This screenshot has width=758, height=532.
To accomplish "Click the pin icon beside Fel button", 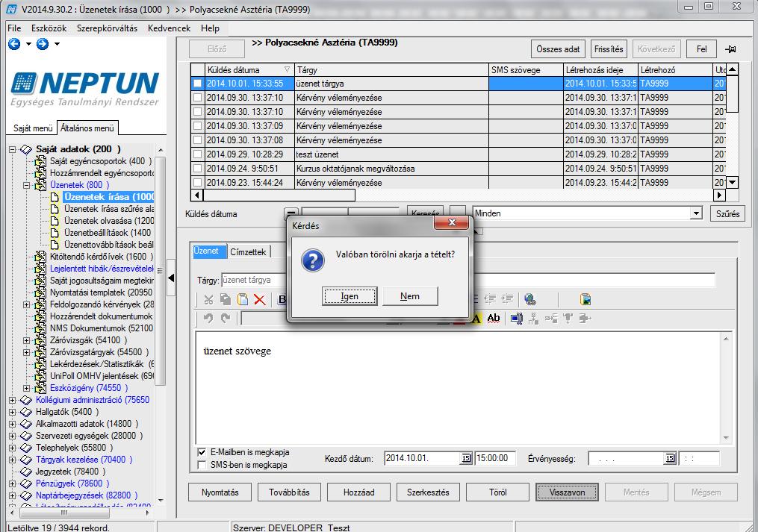I will 730,49.
